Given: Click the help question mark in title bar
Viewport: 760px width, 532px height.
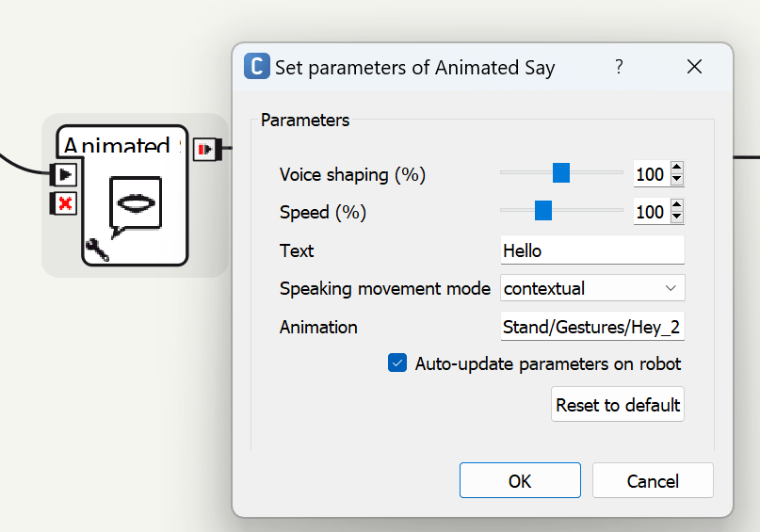Looking at the screenshot, I should (x=619, y=67).
